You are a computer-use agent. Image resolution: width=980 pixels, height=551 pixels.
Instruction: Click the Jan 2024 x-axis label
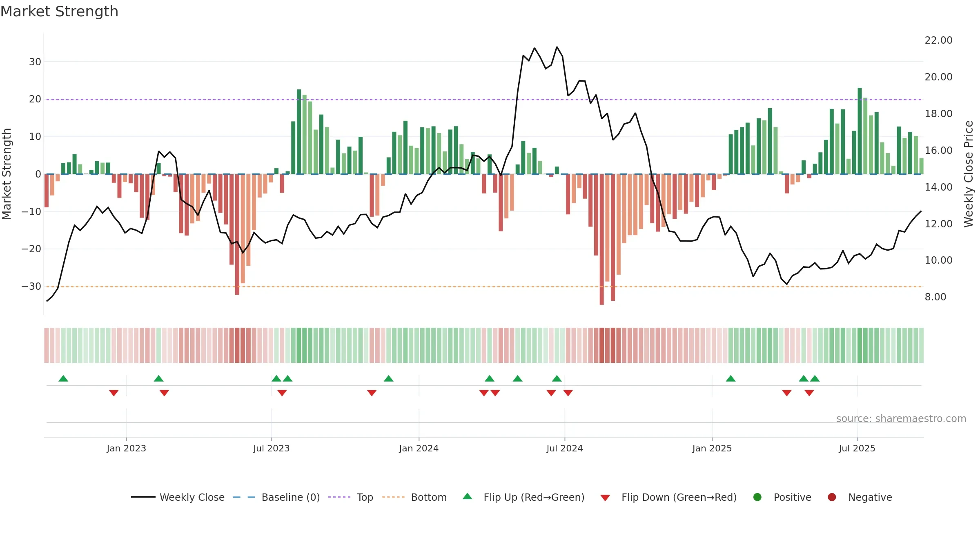point(419,449)
